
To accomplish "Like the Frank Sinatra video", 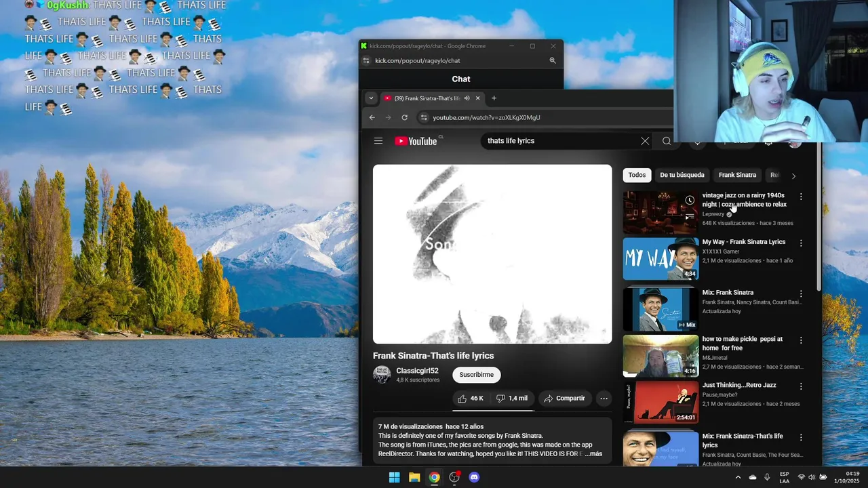I will pos(471,399).
